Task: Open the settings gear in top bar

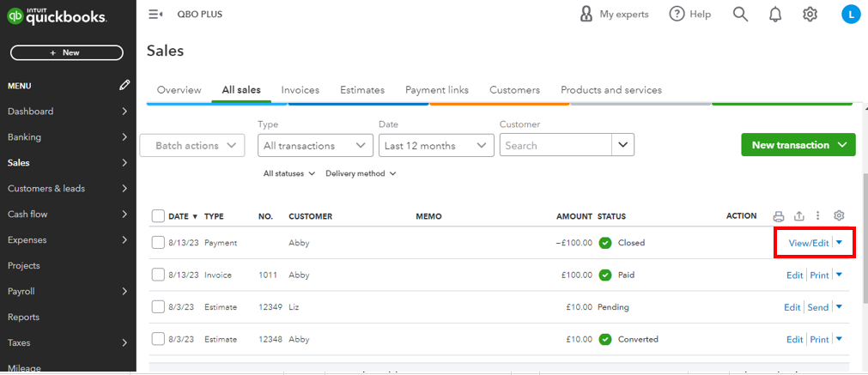Action: point(810,14)
